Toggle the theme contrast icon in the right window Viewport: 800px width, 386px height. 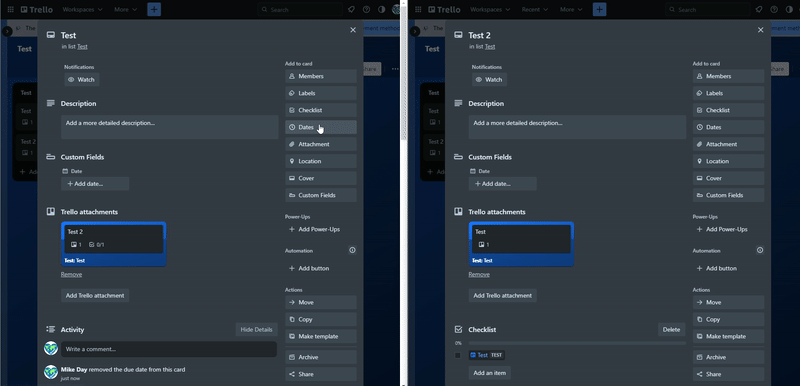(789, 10)
